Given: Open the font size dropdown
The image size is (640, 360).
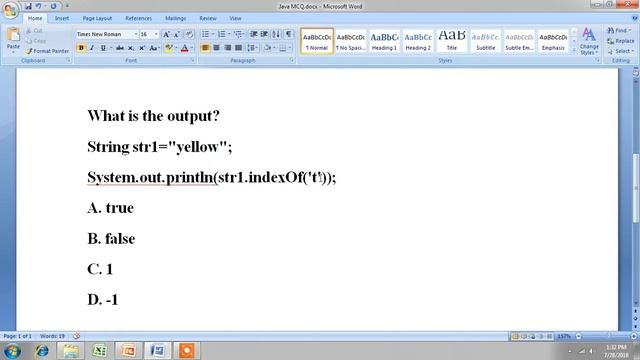Looking at the screenshot, I should [x=156, y=34].
